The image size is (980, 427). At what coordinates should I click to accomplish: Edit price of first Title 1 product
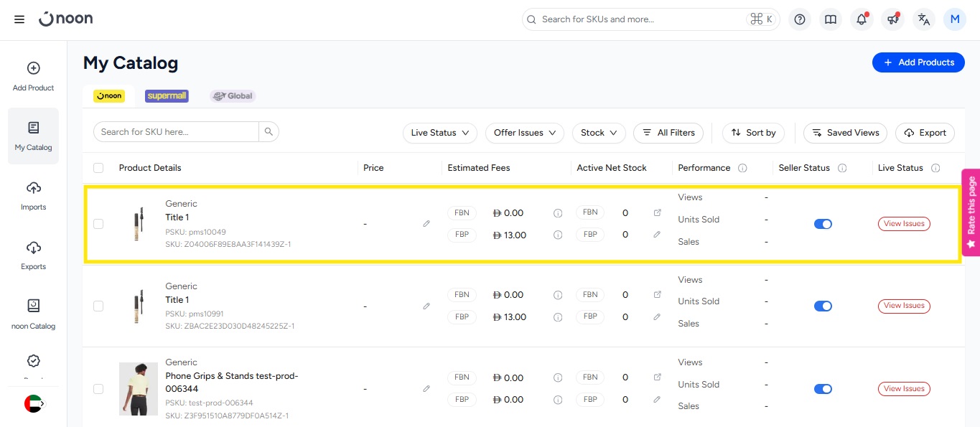point(426,224)
